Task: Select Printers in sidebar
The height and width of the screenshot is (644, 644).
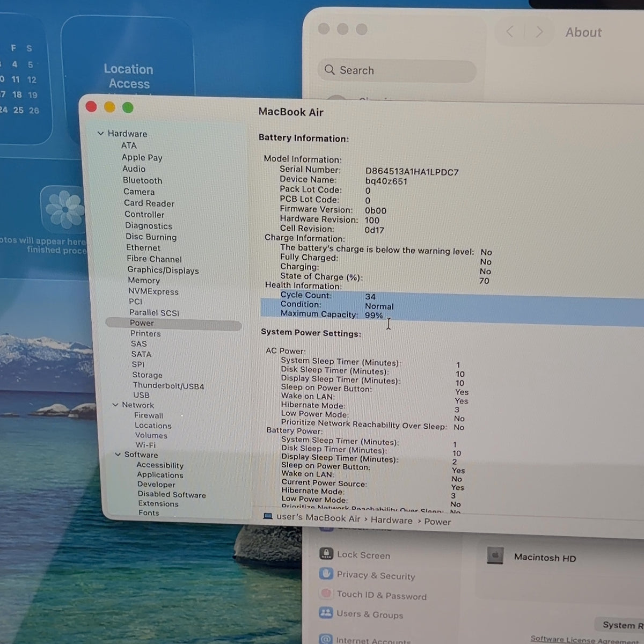Action: point(145,333)
